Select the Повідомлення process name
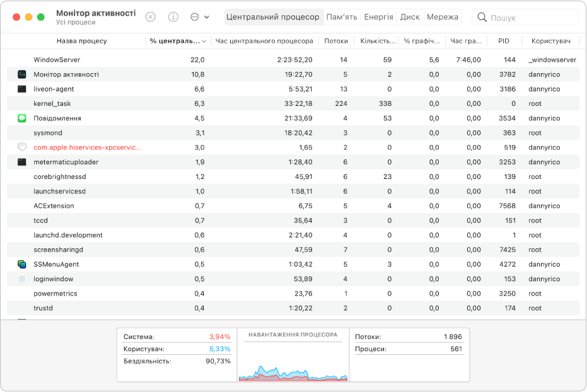Image resolution: width=587 pixels, height=392 pixels. 57,118
